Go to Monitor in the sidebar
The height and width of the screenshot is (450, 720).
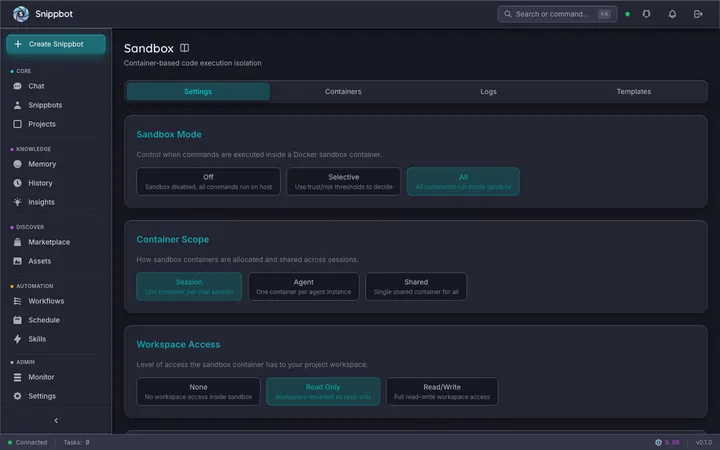[x=55, y=377]
